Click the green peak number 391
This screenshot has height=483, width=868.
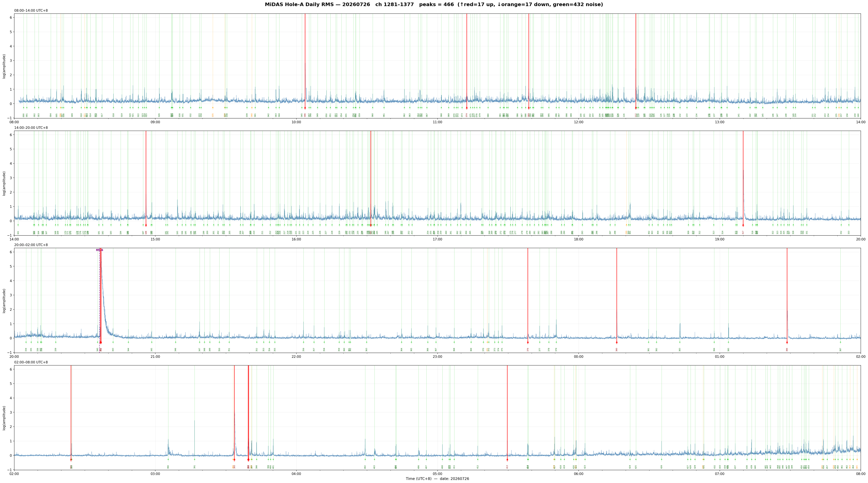click(194, 467)
